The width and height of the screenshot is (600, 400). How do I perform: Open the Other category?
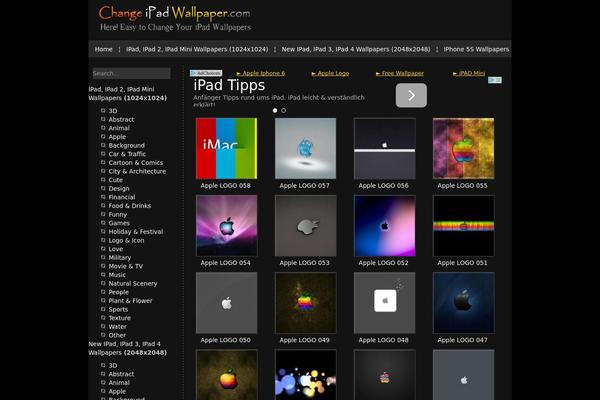[x=117, y=335]
